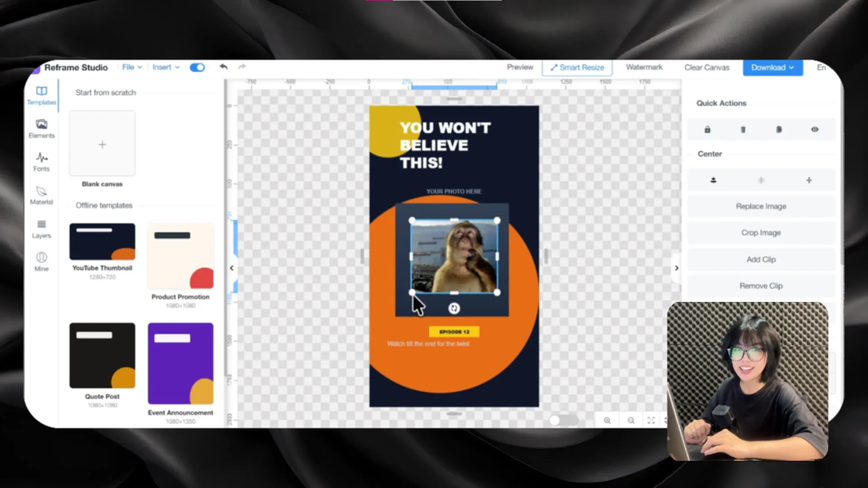
Task: Select the Event Announcement template
Action: (x=180, y=363)
